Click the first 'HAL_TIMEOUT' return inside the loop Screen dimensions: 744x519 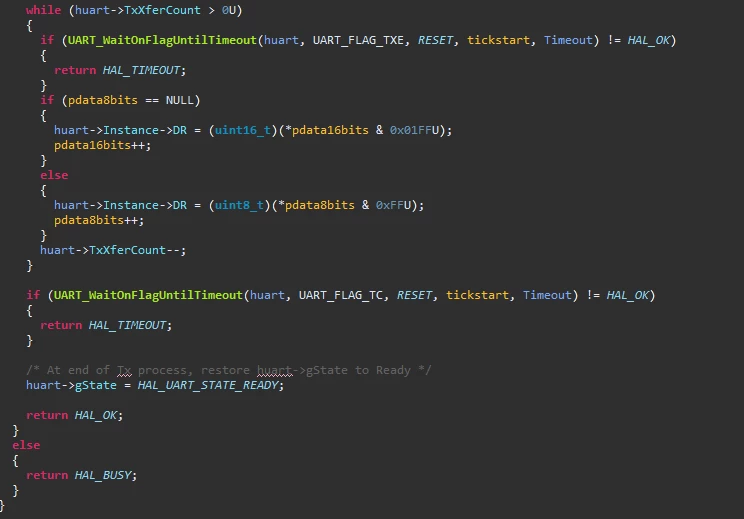pyautogui.click(x=141, y=70)
